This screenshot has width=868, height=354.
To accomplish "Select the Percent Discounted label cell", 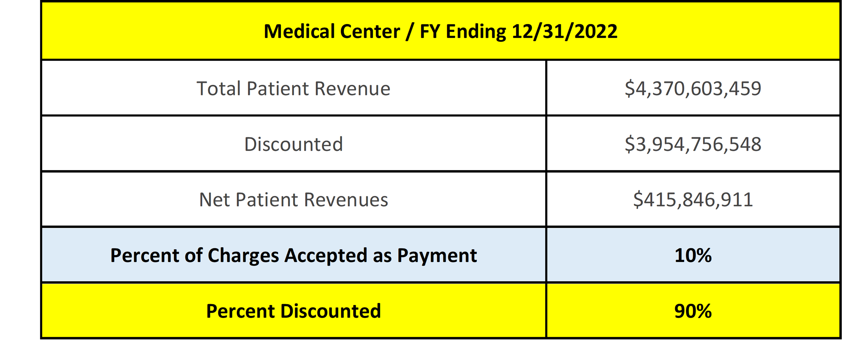I will (x=293, y=311).
